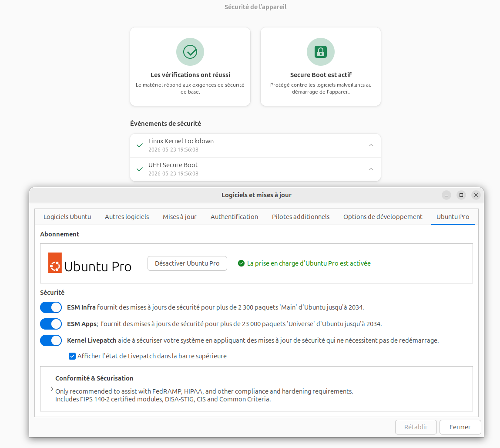This screenshot has width=500, height=448.
Task: Click the UEFI Secure Boot text
Action: coord(173,165)
